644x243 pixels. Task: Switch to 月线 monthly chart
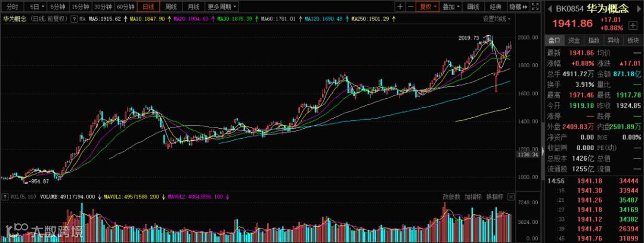click(193, 7)
